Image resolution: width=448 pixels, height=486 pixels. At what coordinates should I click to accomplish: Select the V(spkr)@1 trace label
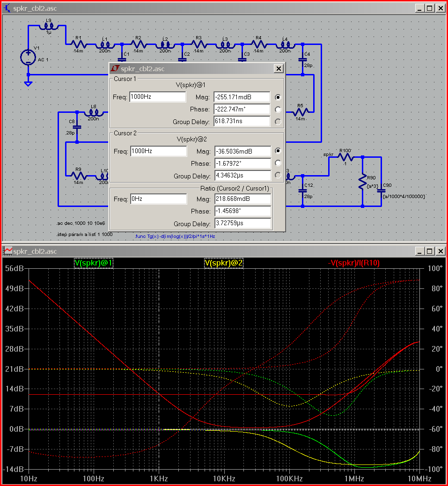(x=94, y=263)
